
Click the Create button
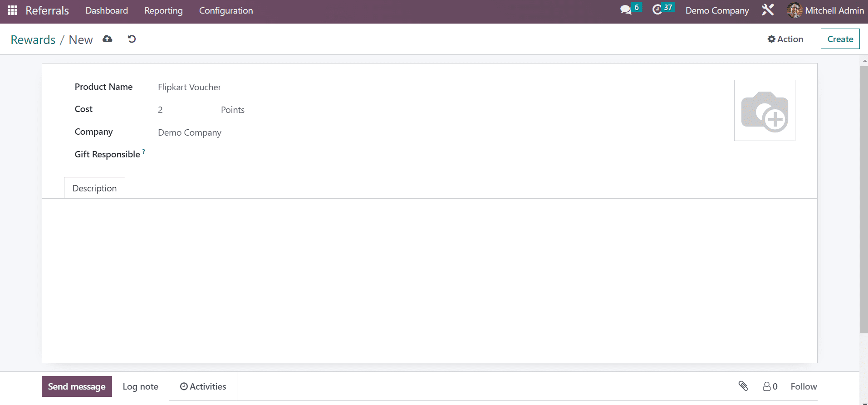[x=840, y=39]
